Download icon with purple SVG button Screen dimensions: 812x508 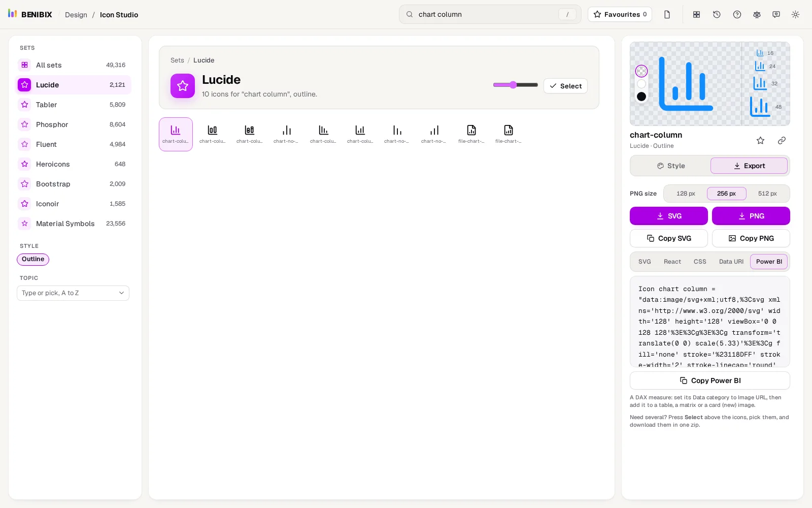pos(669,216)
